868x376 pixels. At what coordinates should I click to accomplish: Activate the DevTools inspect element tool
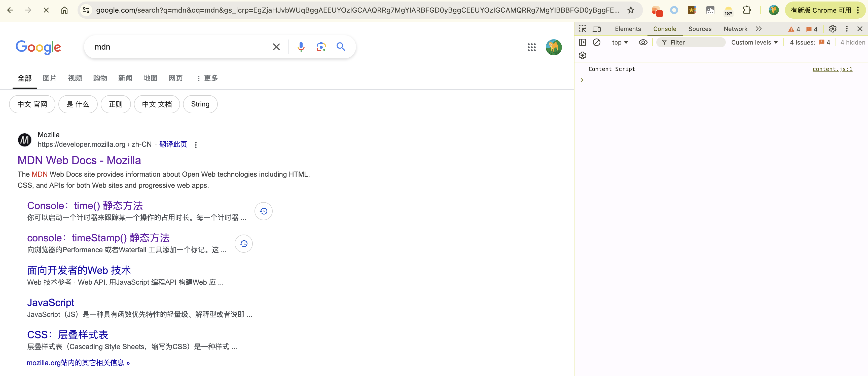tap(583, 29)
